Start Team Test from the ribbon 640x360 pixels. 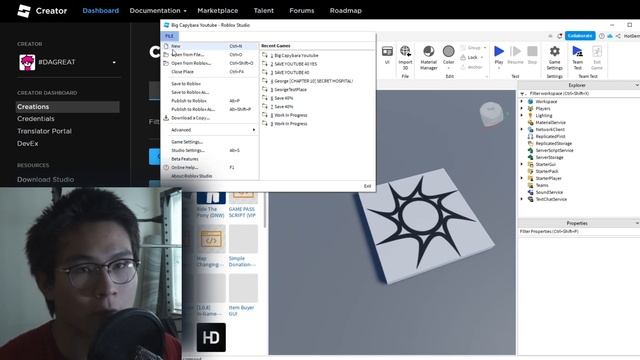(578, 52)
